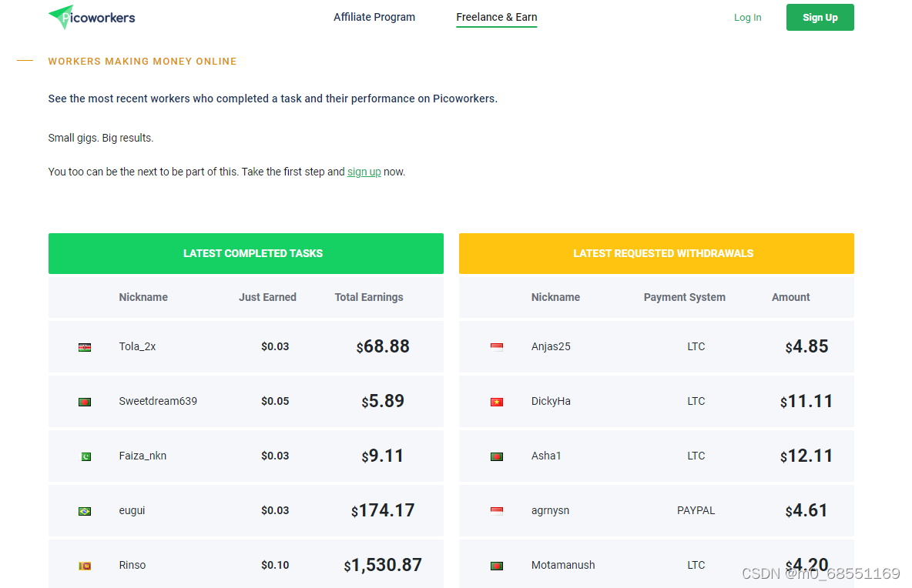912x588 pixels.
Task: Click the $1,530.87 total earnings value
Action: 383,566
